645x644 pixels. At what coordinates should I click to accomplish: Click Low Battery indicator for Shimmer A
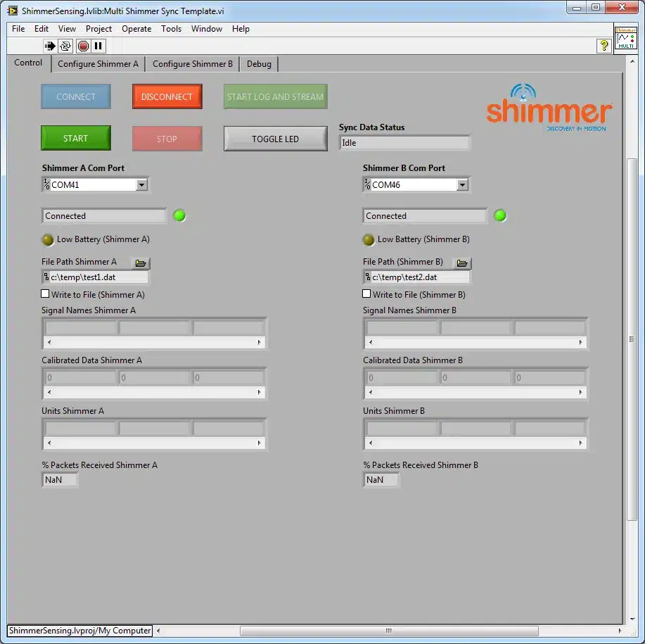tap(48, 239)
